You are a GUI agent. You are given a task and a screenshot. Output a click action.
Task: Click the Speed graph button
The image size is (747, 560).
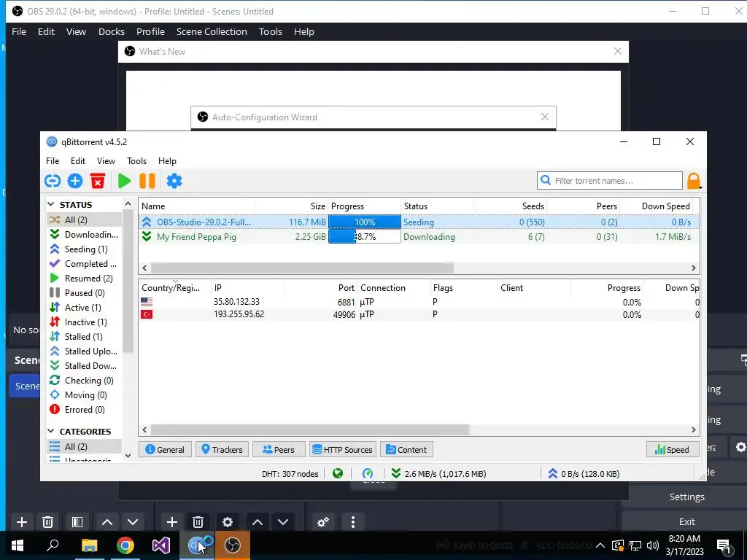[x=672, y=449]
